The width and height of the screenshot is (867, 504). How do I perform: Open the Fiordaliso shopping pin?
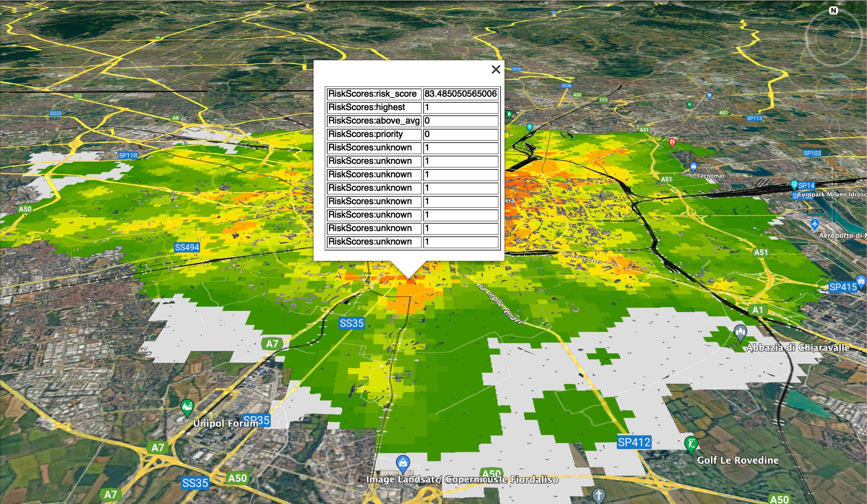(x=403, y=463)
